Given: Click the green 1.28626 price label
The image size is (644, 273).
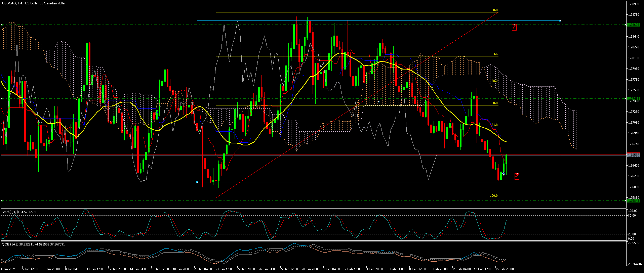Looking at the screenshot, I should point(634,25).
